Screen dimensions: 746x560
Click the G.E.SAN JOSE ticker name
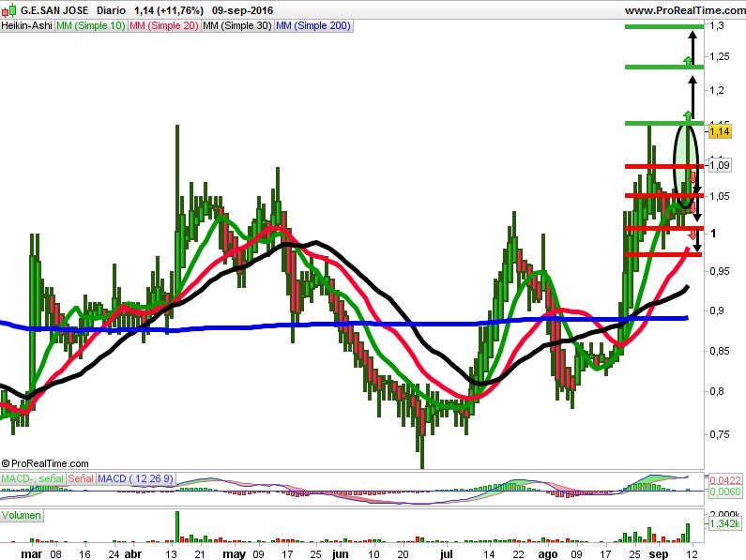(54, 10)
